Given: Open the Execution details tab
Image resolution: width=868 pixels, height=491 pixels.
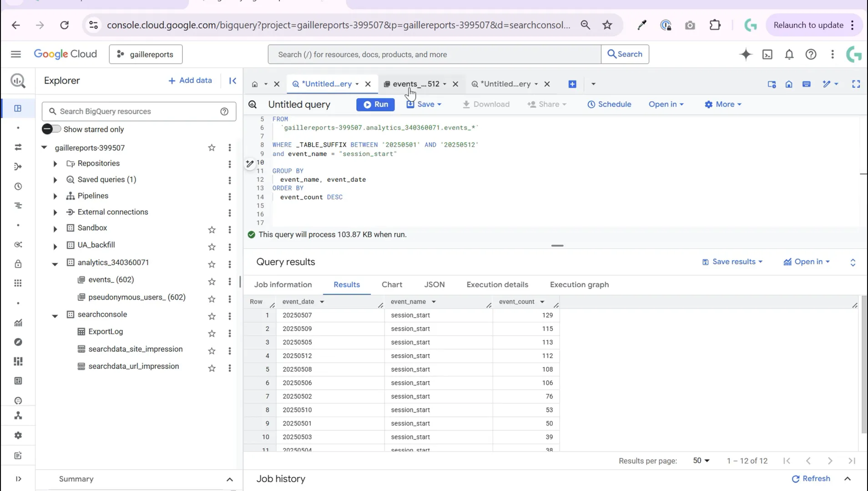Looking at the screenshot, I should tap(497, 285).
